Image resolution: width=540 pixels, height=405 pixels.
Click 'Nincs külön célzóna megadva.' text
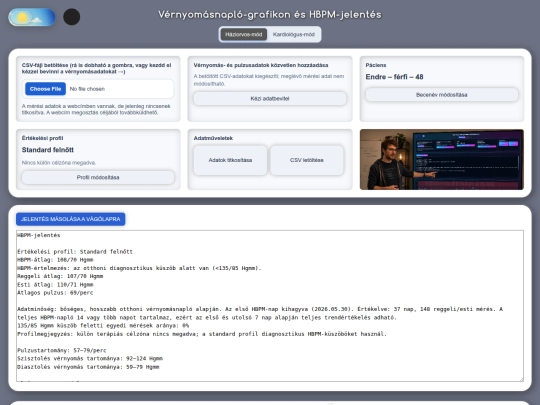point(59,163)
